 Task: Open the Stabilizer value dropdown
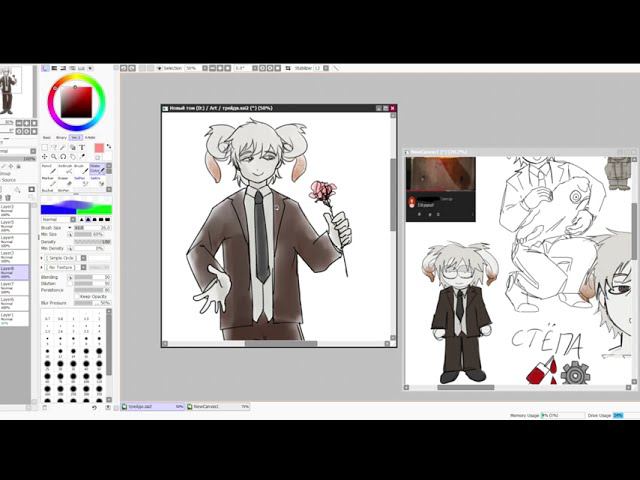point(326,68)
